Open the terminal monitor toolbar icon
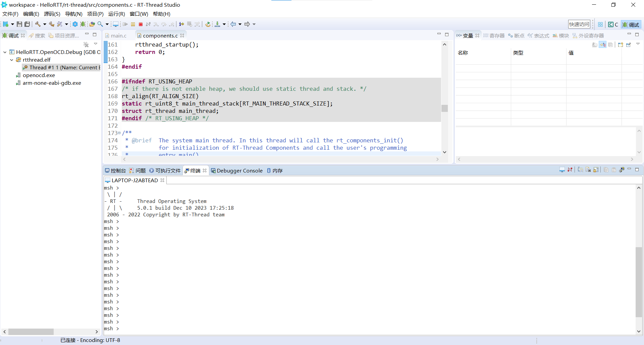This screenshot has height=345, width=644. pos(116,24)
